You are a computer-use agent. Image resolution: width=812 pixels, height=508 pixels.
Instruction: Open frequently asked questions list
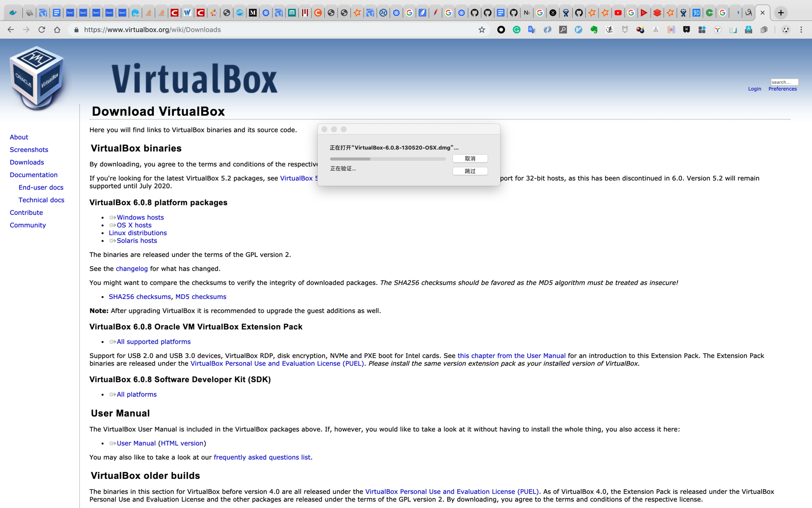click(262, 458)
